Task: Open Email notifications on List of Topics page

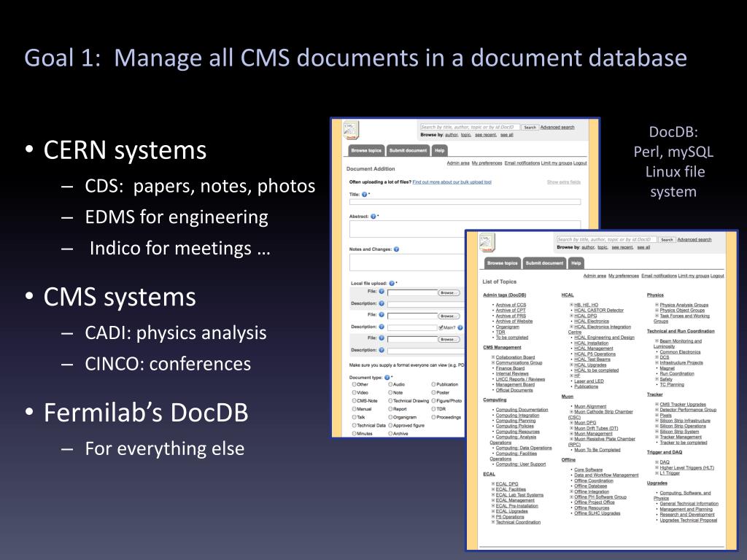Action: (x=659, y=276)
